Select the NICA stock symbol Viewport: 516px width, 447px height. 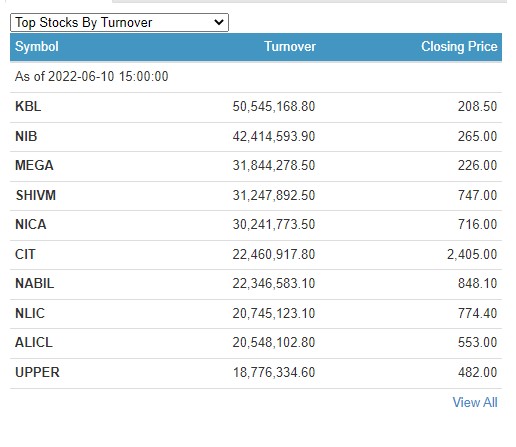(x=30, y=225)
